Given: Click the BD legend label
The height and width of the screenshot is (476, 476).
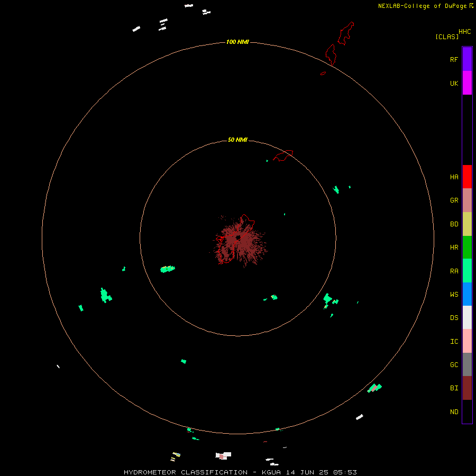Looking at the screenshot, I should [454, 224].
